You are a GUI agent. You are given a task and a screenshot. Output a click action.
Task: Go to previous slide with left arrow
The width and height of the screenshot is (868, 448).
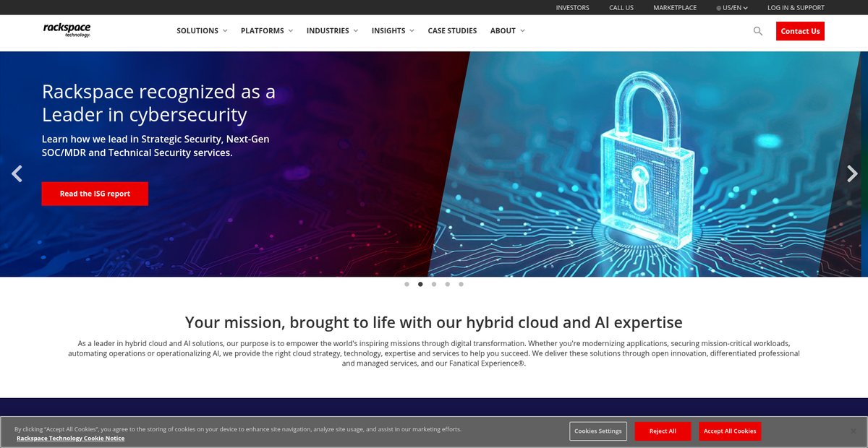coord(17,173)
